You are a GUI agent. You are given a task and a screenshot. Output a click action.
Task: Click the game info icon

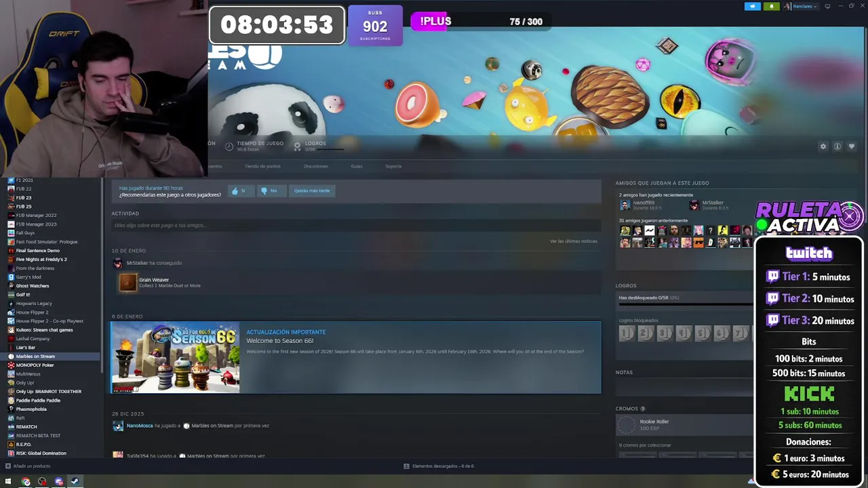click(x=837, y=146)
